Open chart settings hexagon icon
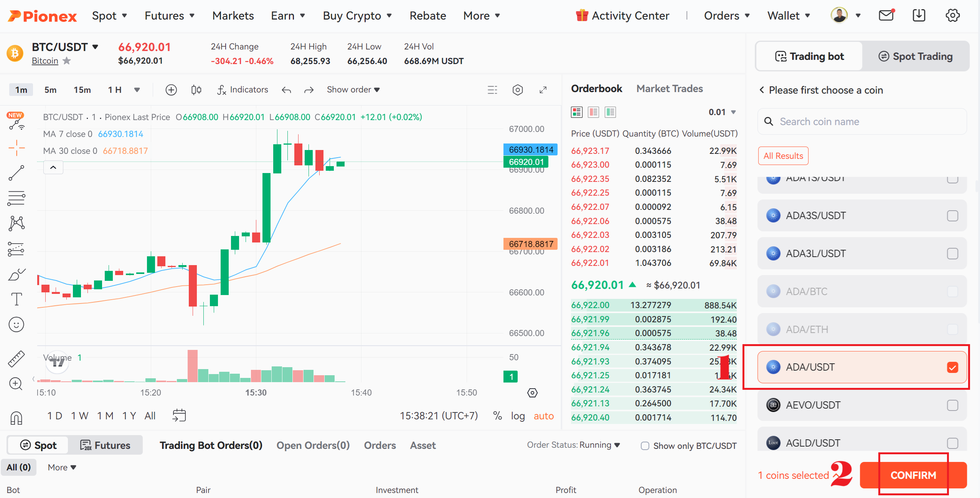 (x=518, y=90)
